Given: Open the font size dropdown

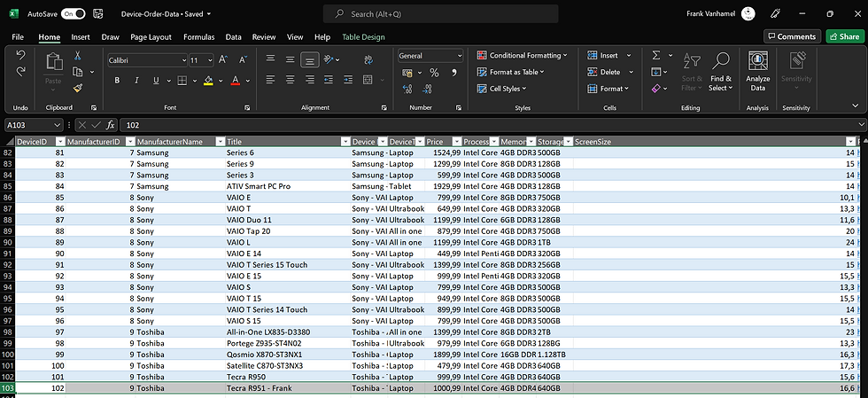Looking at the screenshot, I should [x=210, y=60].
